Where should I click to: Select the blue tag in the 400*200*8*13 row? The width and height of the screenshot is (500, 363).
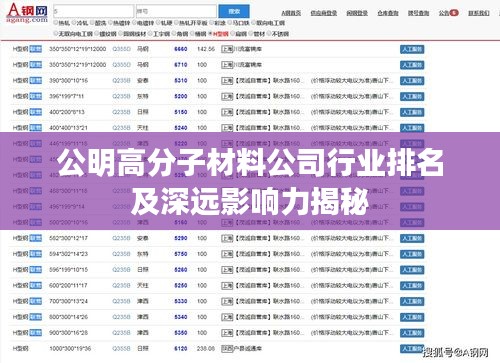pyautogui.click(x=36, y=112)
